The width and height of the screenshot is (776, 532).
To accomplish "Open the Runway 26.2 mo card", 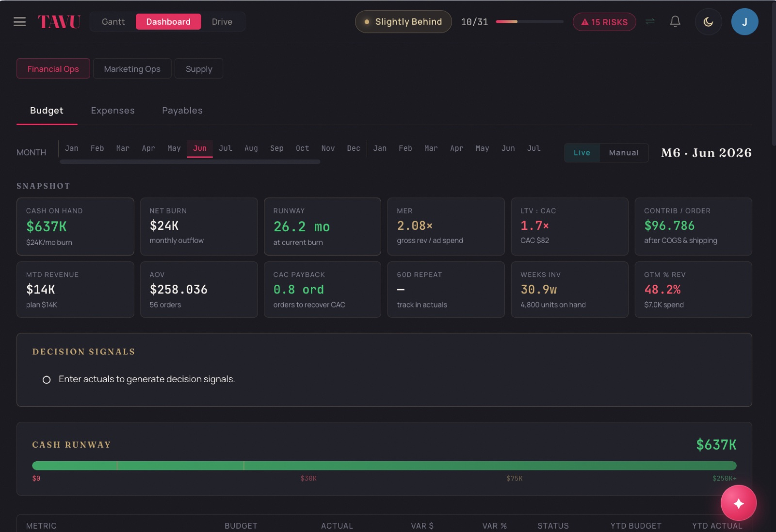I will coord(323,226).
